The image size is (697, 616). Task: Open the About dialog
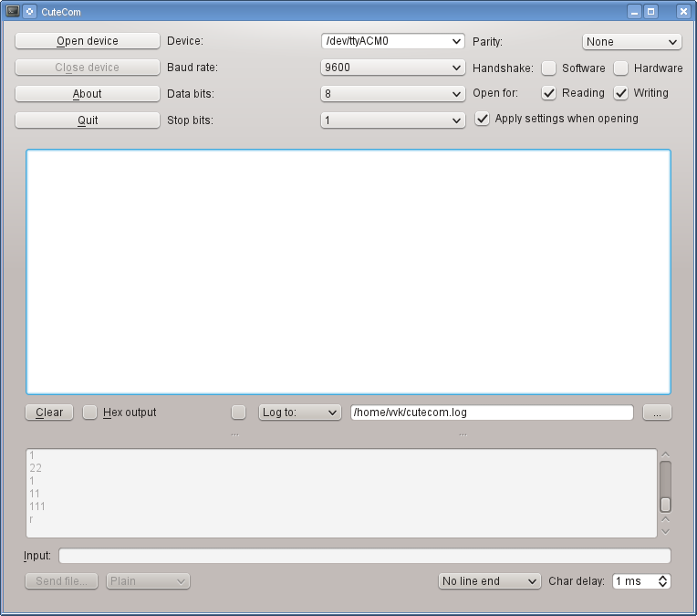pos(88,94)
